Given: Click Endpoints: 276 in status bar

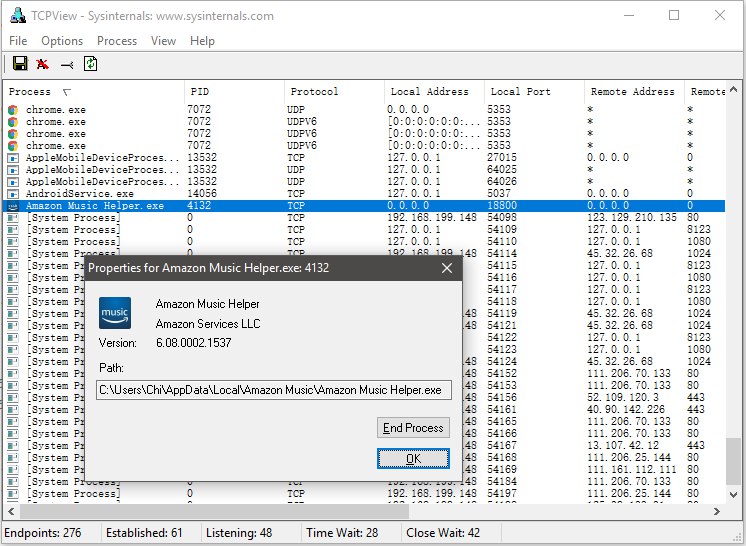Looking at the screenshot, I should 43,533.
